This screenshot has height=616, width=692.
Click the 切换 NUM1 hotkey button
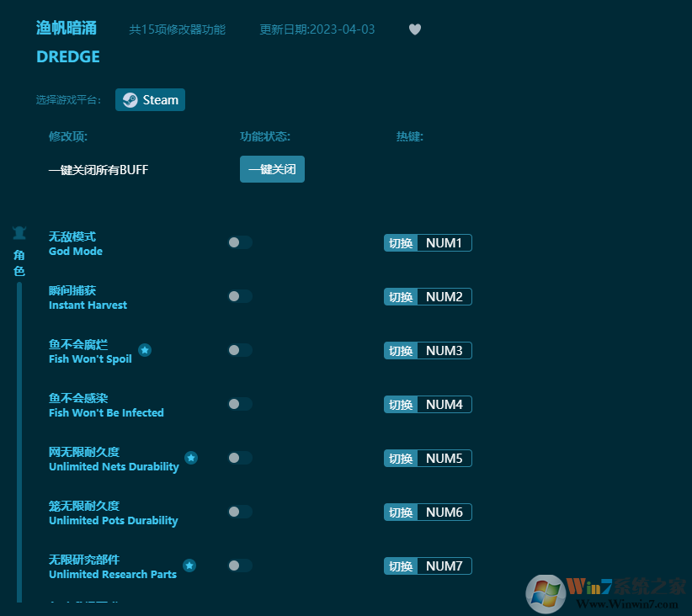point(428,242)
